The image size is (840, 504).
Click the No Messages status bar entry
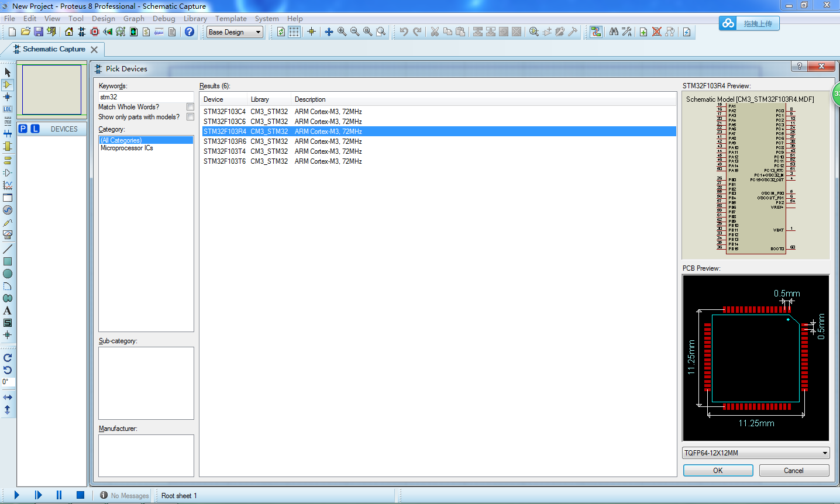tap(125, 496)
